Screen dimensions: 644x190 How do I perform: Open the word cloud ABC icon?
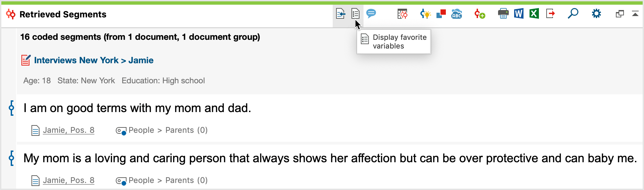pos(457,14)
